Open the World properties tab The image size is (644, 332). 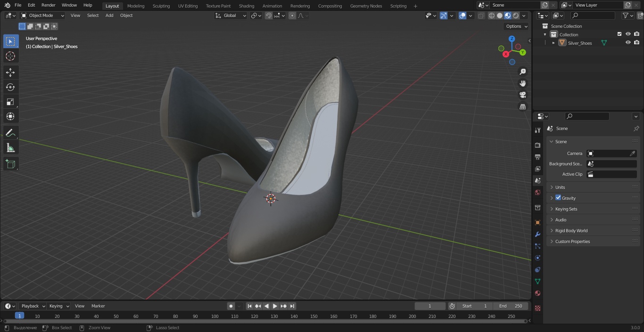[x=537, y=192]
